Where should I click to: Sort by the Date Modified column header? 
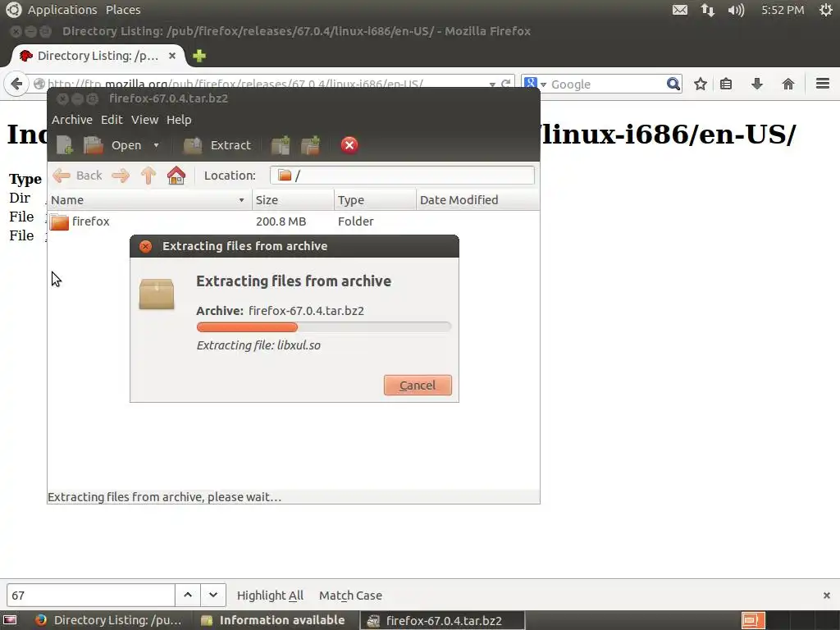477,200
